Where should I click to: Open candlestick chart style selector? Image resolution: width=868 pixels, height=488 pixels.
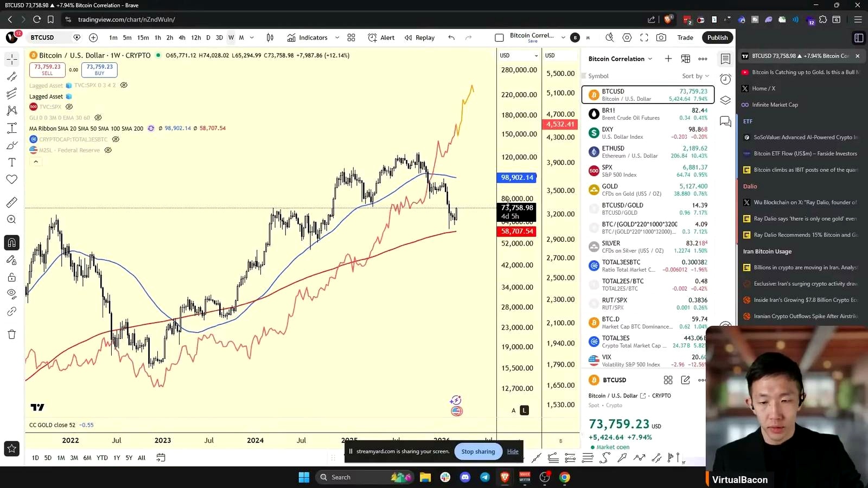[270, 37]
